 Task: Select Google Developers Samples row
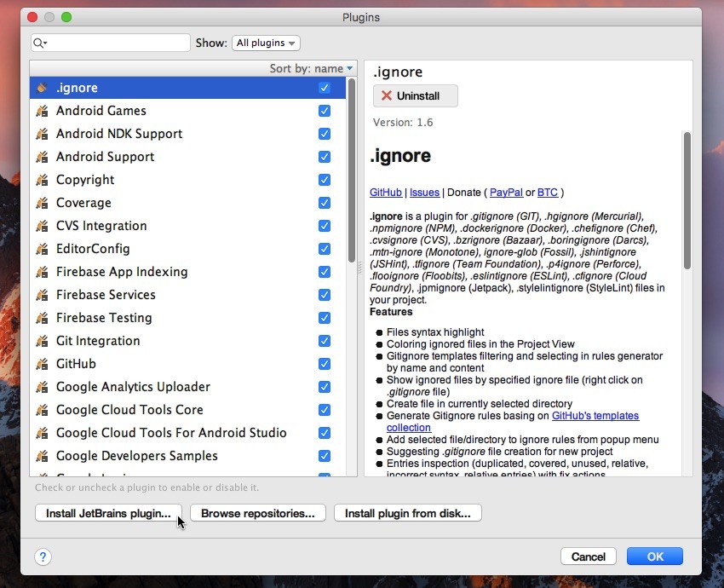(x=187, y=456)
